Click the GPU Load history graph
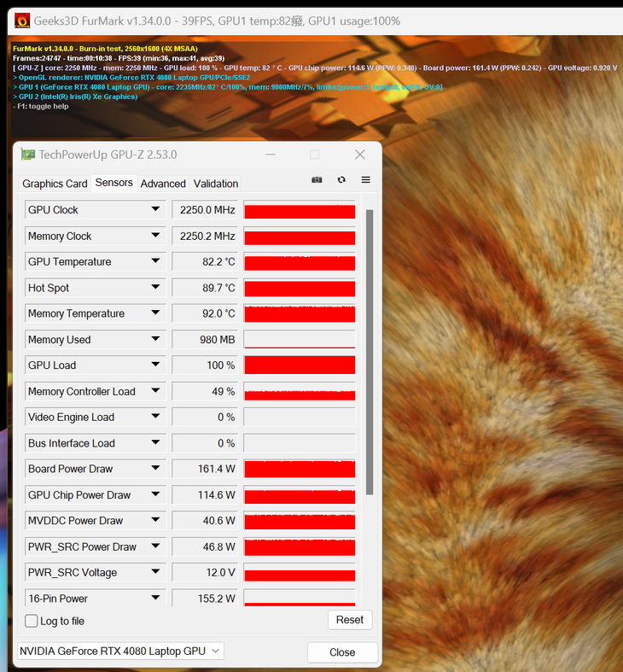The width and height of the screenshot is (623, 672). click(x=300, y=365)
